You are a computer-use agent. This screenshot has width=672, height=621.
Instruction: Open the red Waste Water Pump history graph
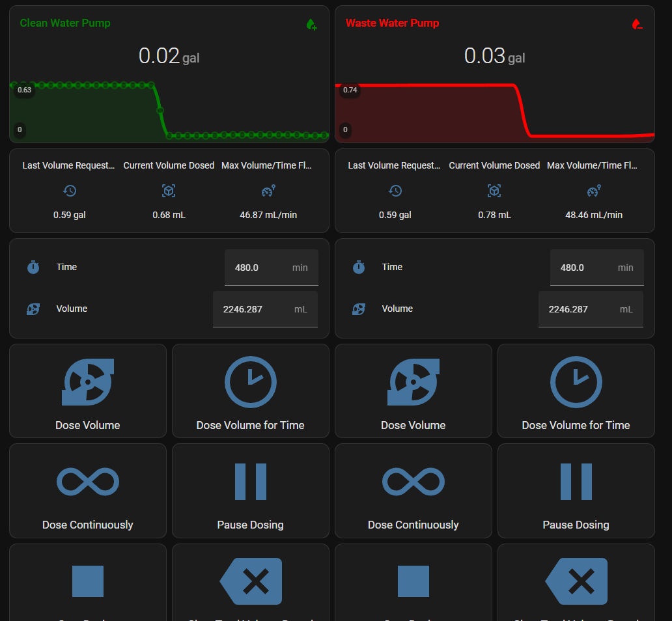click(x=495, y=112)
